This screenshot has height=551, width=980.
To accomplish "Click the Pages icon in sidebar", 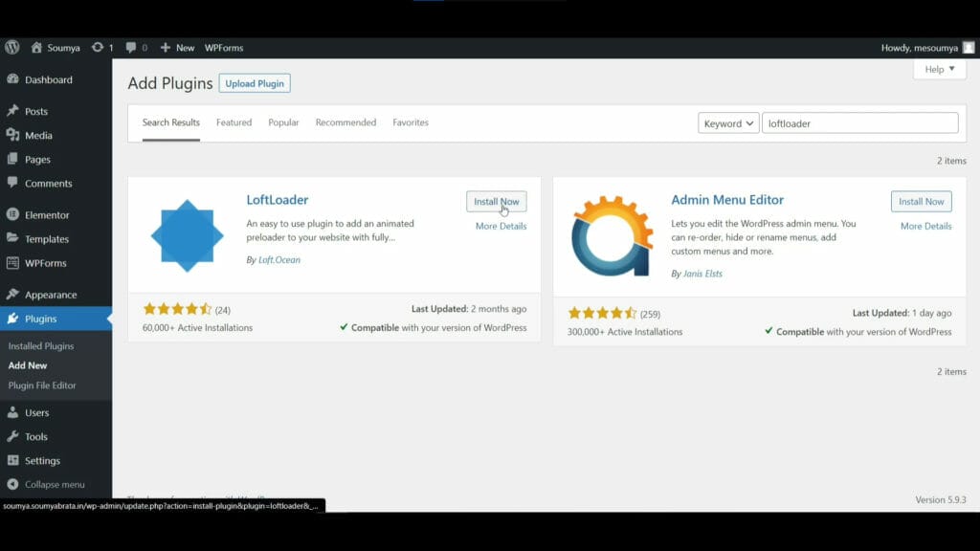I will (x=13, y=160).
